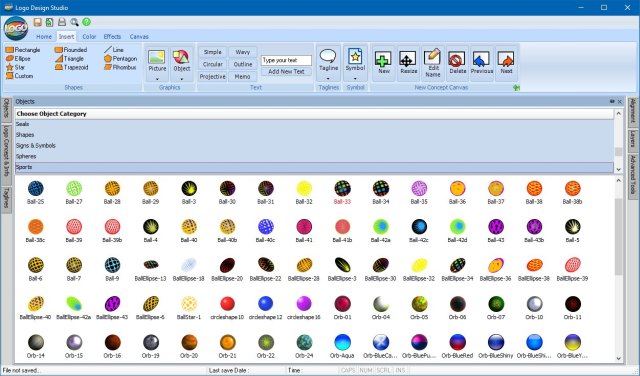Open the Layers side tab
This screenshot has height=376, width=640.
(x=632, y=139)
